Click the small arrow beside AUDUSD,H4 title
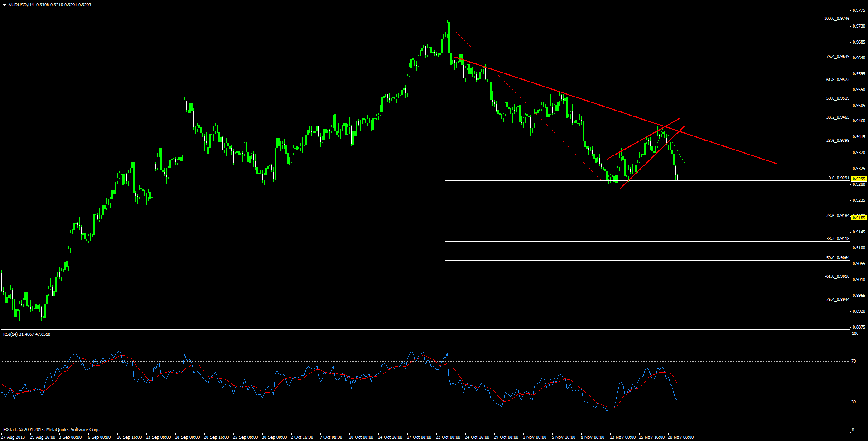Screen dimensions: 868x441 pyautogui.click(x=4, y=5)
